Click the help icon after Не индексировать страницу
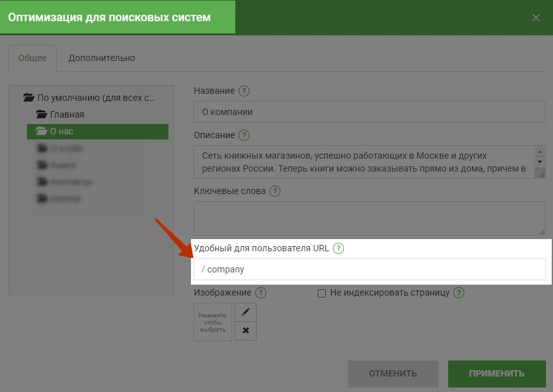This screenshot has height=392, width=553. (x=459, y=292)
